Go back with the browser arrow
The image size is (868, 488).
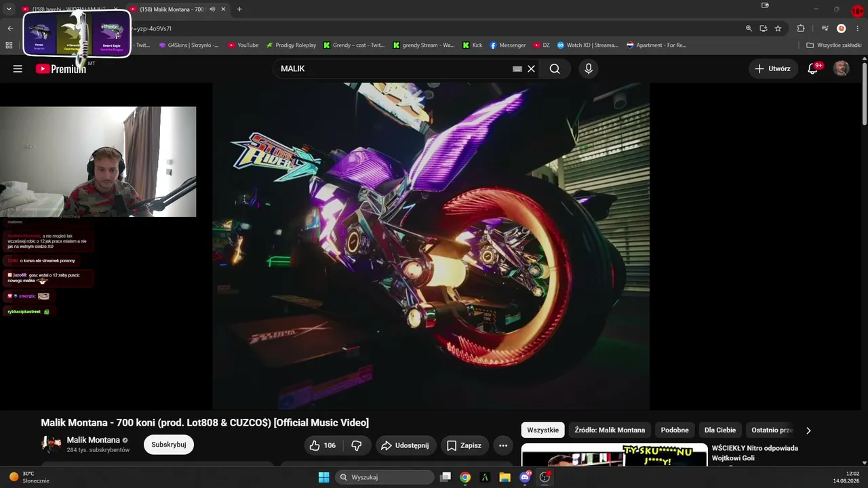(x=10, y=28)
